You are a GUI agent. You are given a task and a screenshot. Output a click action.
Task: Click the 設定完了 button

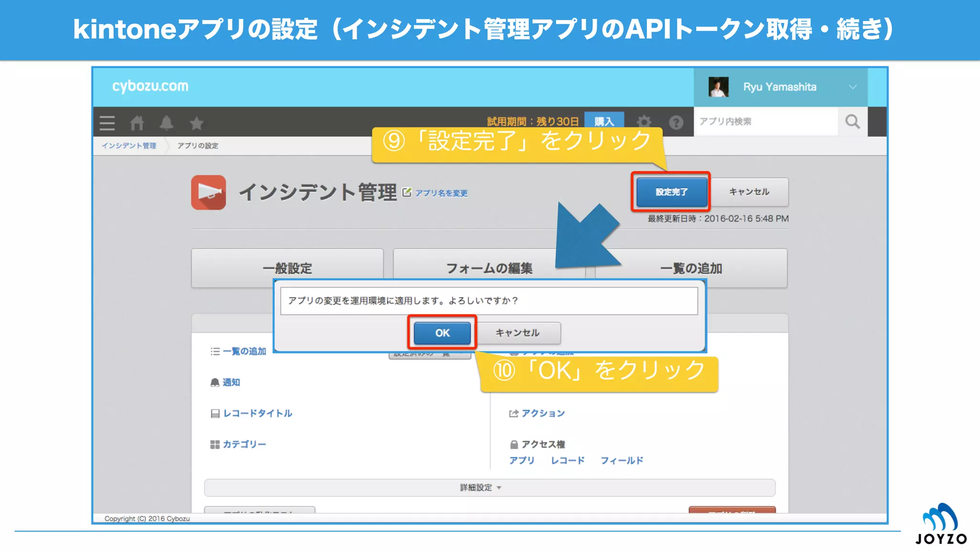(x=671, y=192)
